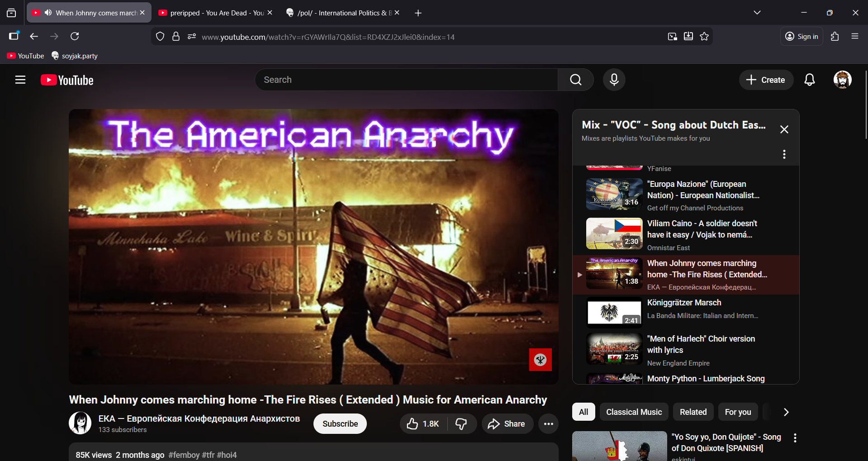
Task: Switch to the preripped You Are Dead tab
Action: tap(213, 13)
